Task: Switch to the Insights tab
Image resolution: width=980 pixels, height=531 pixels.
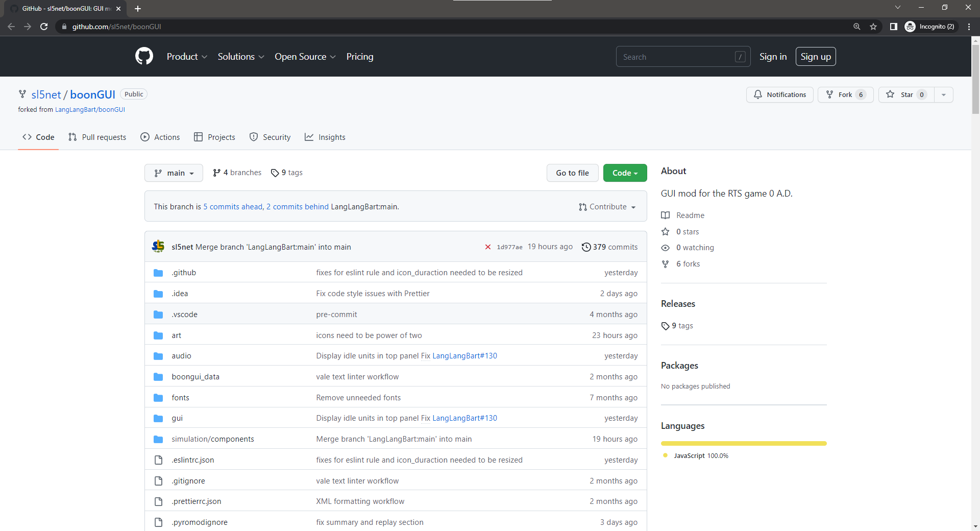Action: point(325,137)
